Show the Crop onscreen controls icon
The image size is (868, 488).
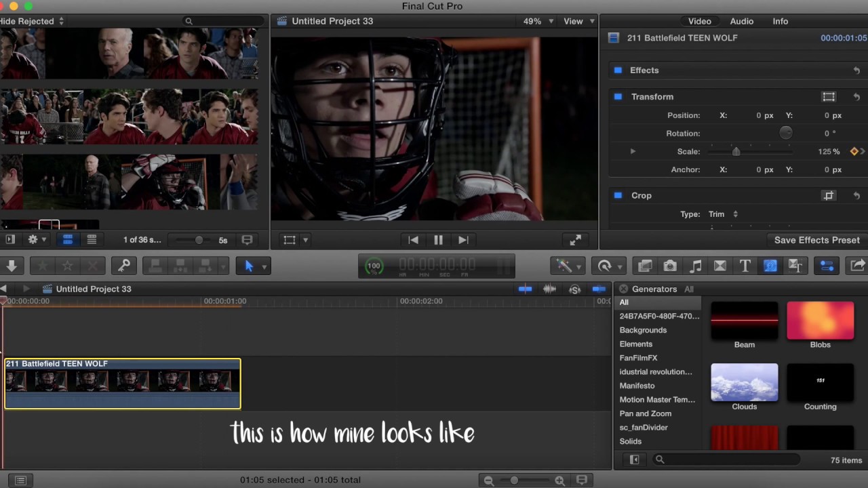tap(829, 196)
